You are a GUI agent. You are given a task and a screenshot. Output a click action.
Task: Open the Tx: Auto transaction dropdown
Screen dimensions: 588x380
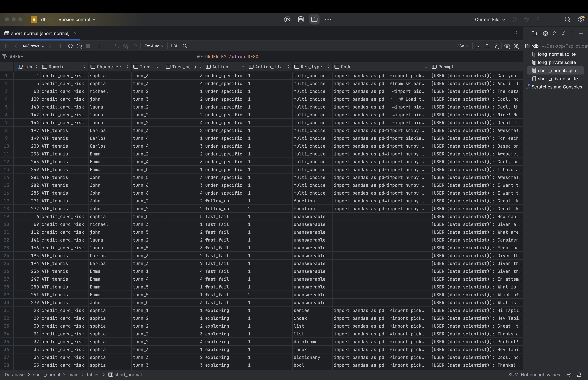pyautogui.click(x=154, y=46)
